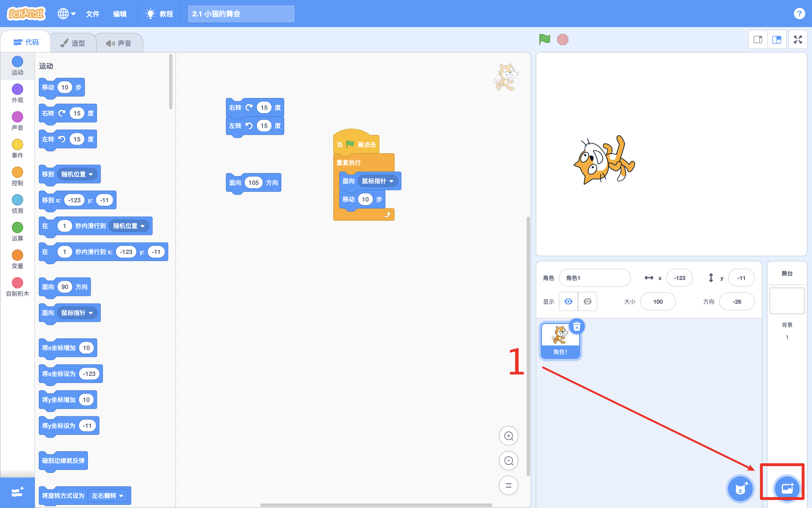Select 侦测 category

(x=17, y=204)
